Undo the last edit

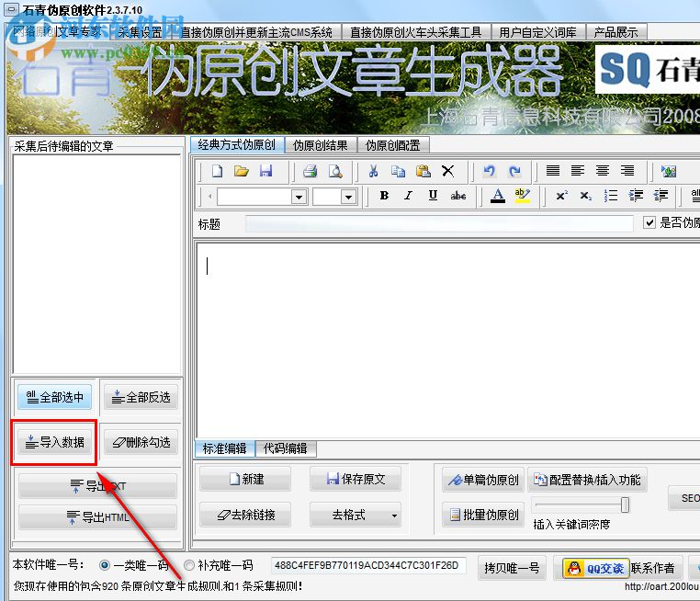pos(490,171)
